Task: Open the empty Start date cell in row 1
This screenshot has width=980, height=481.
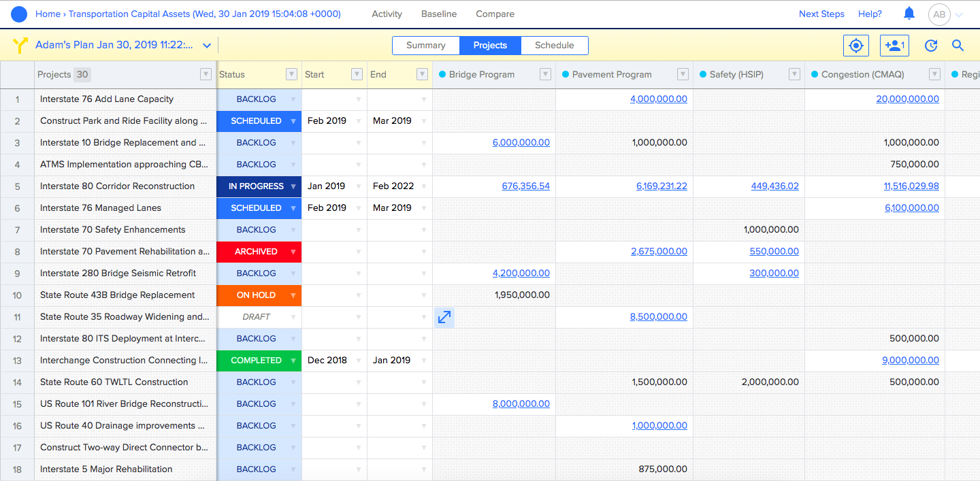Action: click(335, 99)
